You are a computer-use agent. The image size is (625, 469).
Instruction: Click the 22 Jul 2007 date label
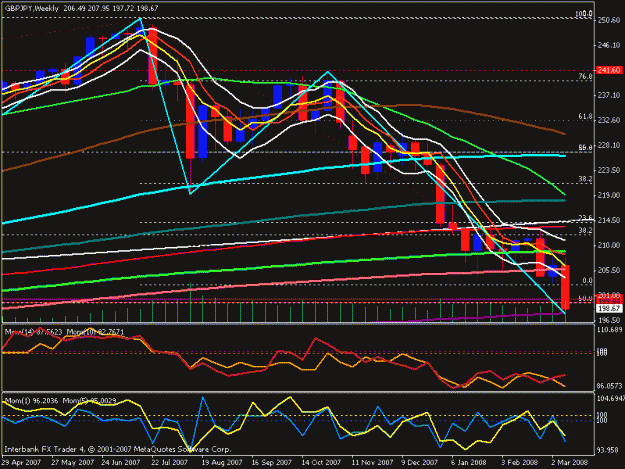pyautogui.click(x=169, y=463)
